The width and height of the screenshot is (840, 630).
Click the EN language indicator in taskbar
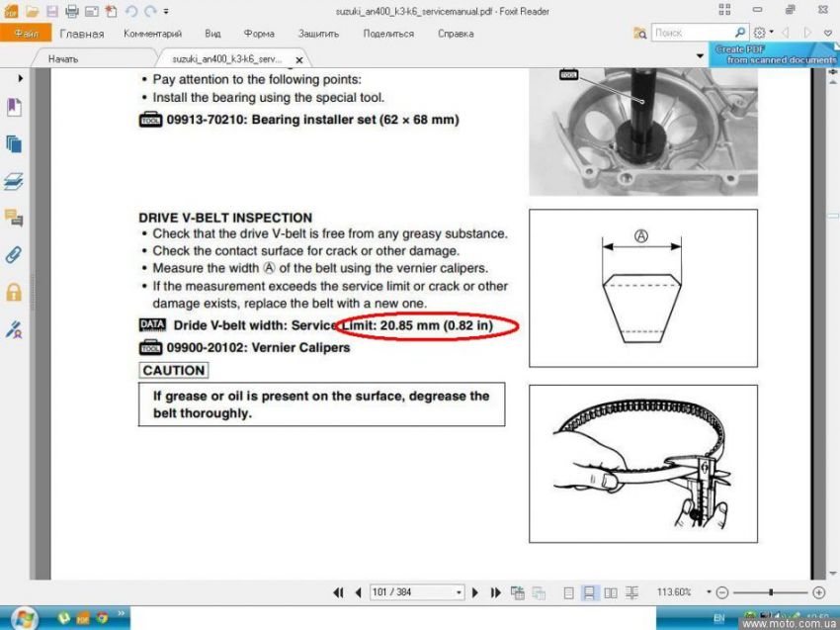pos(719,618)
